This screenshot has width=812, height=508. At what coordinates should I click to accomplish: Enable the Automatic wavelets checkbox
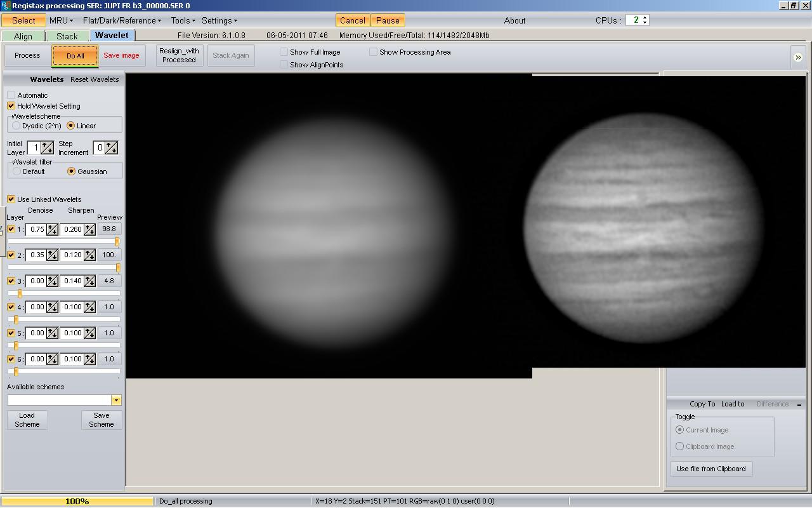tap(11, 95)
